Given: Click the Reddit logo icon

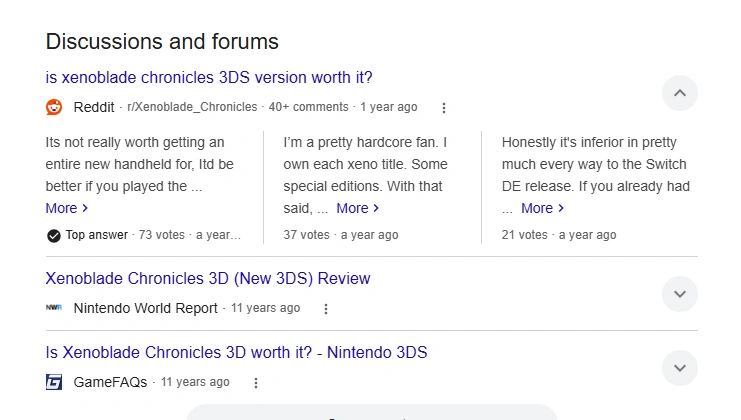Looking at the screenshot, I should (54, 107).
